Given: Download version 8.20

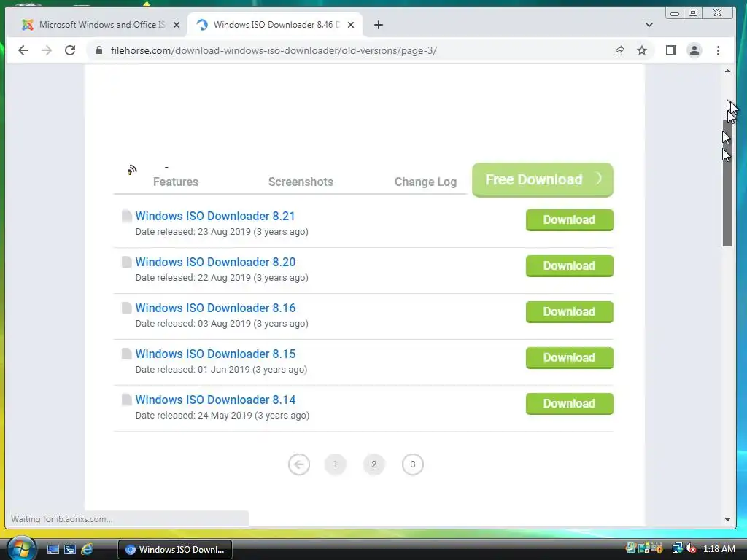Looking at the screenshot, I should click(569, 265).
